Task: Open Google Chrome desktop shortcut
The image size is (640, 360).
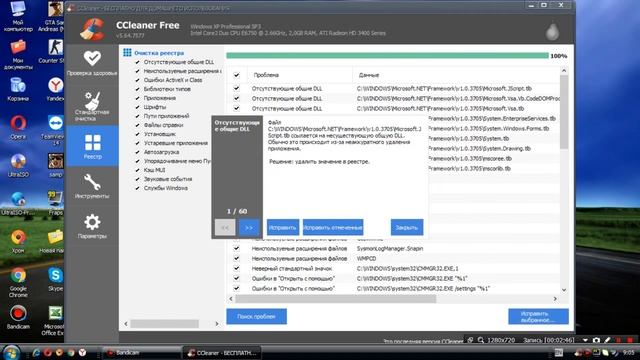Action: [x=18, y=282]
